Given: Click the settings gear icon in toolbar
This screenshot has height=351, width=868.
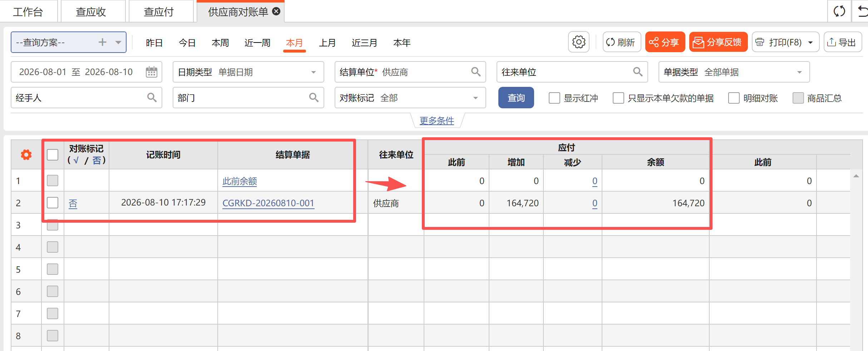Looking at the screenshot, I should click(x=579, y=42).
